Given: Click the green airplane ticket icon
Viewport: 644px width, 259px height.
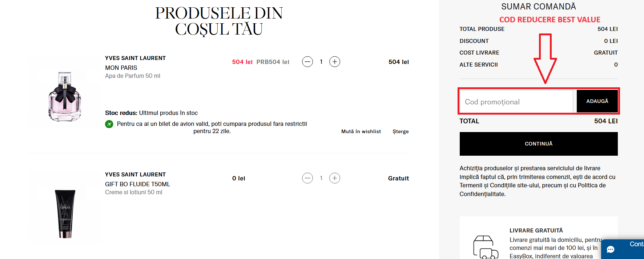Looking at the screenshot, I should click(109, 124).
